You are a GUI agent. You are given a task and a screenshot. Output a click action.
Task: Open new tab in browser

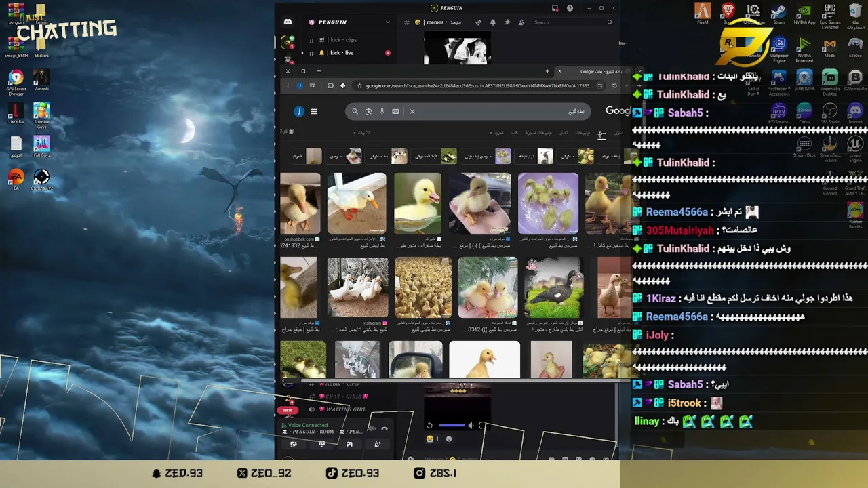click(547, 71)
